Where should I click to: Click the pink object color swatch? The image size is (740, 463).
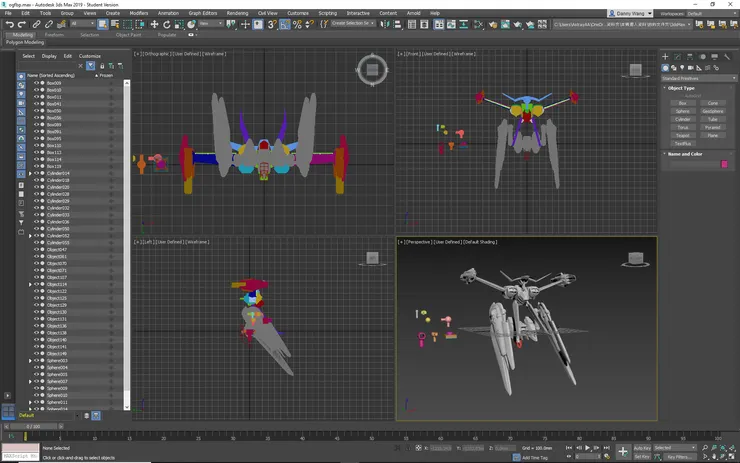pyautogui.click(x=725, y=164)
